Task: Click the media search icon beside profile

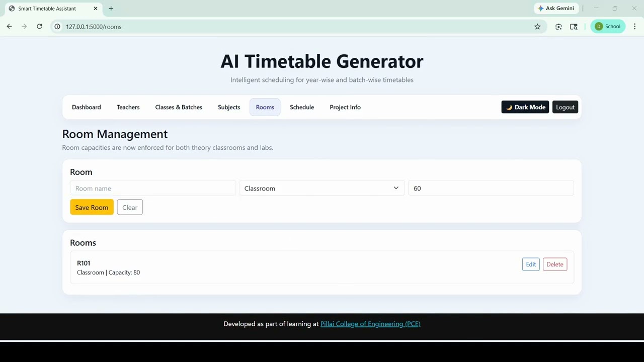Action: point(574,27)
